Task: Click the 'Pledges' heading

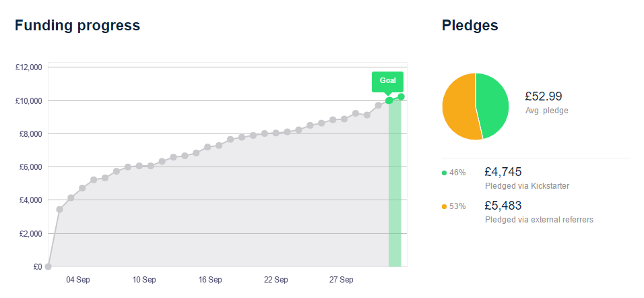Action: (x=470, y=26)
